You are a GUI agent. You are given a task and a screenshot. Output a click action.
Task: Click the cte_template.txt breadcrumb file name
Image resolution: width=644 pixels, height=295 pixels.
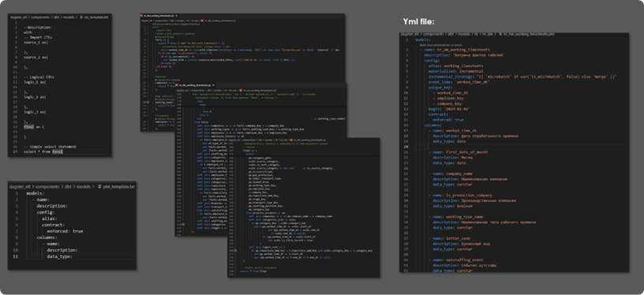pos(96,17)
